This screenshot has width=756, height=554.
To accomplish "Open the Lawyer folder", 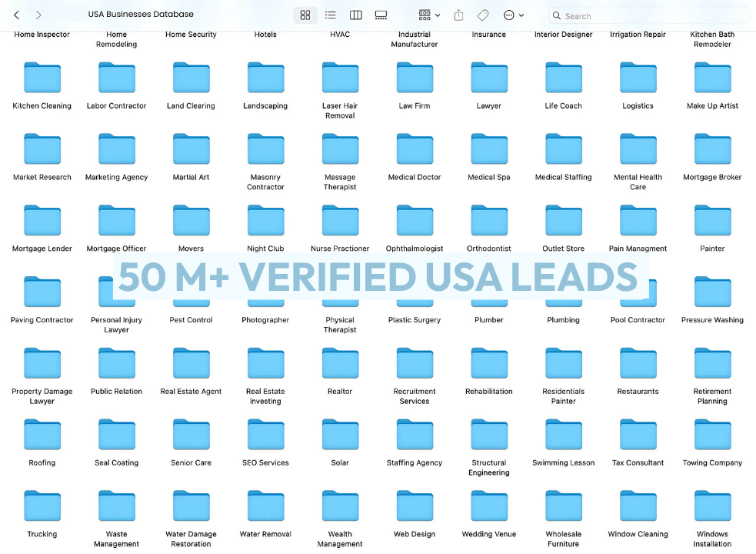I will 488,77.
